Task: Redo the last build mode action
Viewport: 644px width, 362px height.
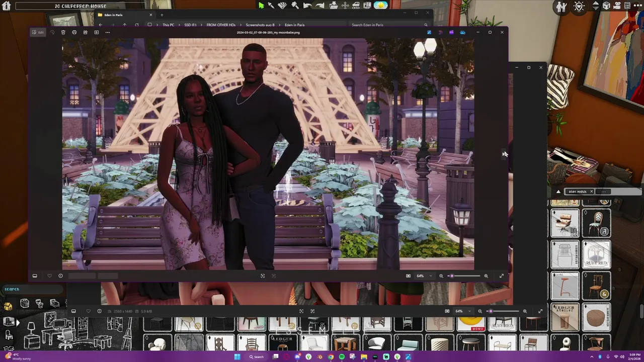Action: [319, 6]
